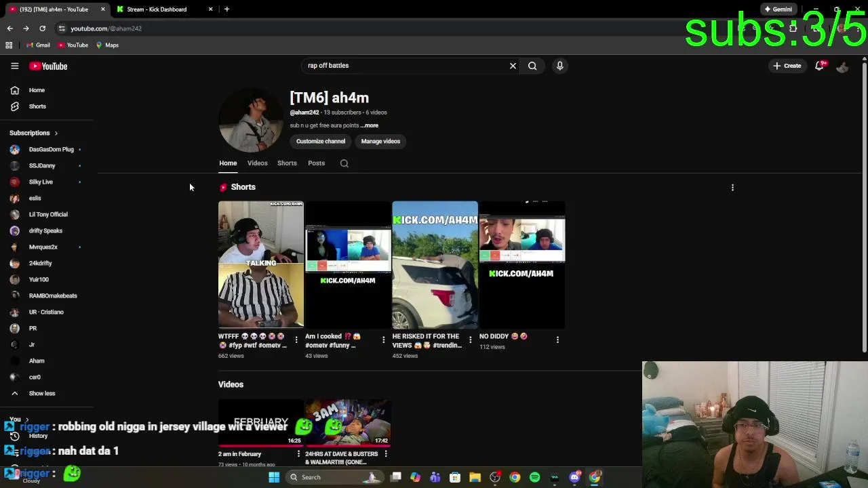Screen dimensions: 868x488
Task: Select the channel Home tab
Action: point(228,163)
